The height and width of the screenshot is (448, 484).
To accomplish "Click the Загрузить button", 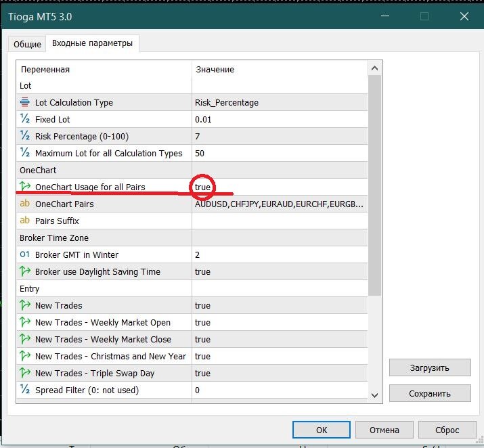I will tap(430, 367).
